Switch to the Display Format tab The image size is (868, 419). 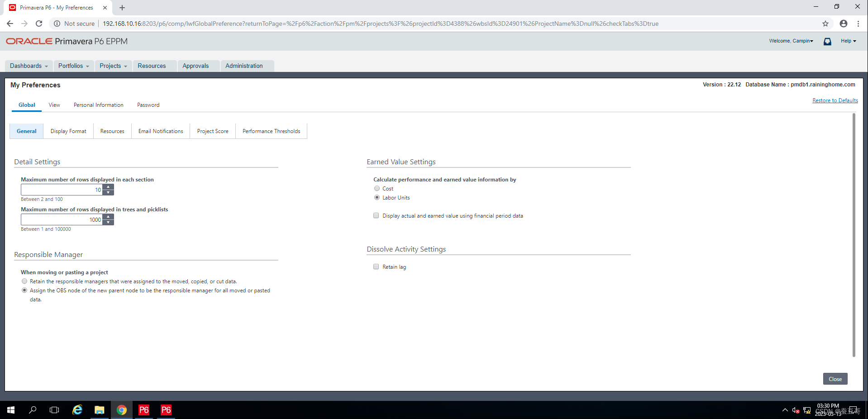(68, 131)
